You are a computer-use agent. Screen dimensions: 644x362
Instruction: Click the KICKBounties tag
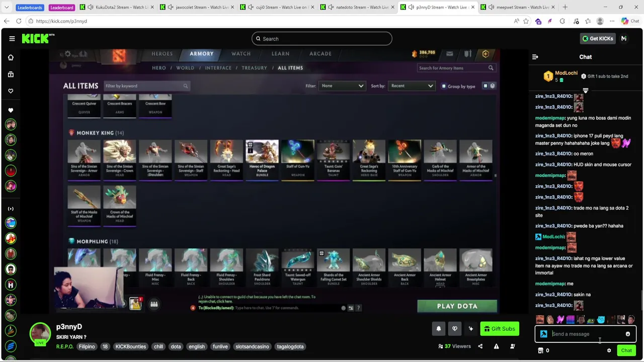(x=130, y=346)
